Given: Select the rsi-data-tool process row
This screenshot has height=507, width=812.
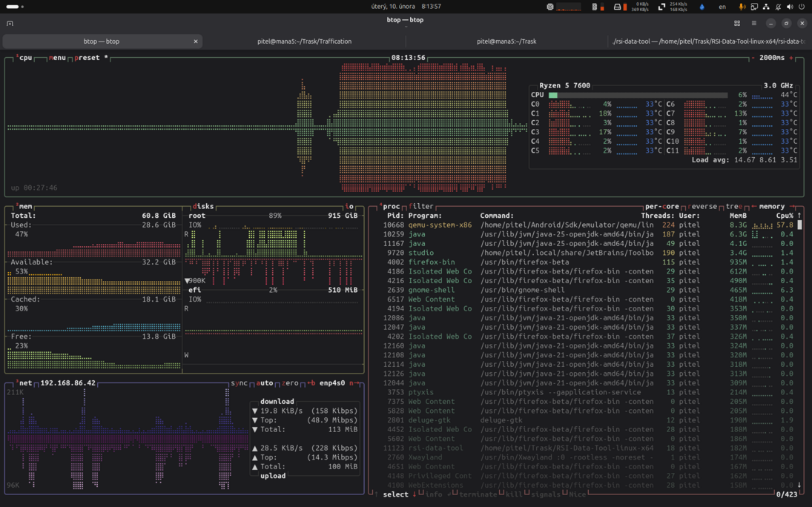Looking at the screenshot, I should [x=587, y=448].
